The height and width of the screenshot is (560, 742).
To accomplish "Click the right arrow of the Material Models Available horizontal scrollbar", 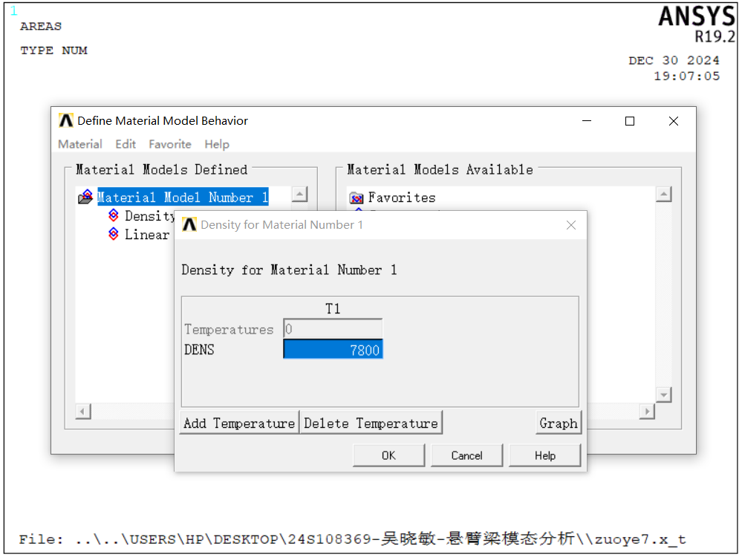I will (x=647, y=411).
